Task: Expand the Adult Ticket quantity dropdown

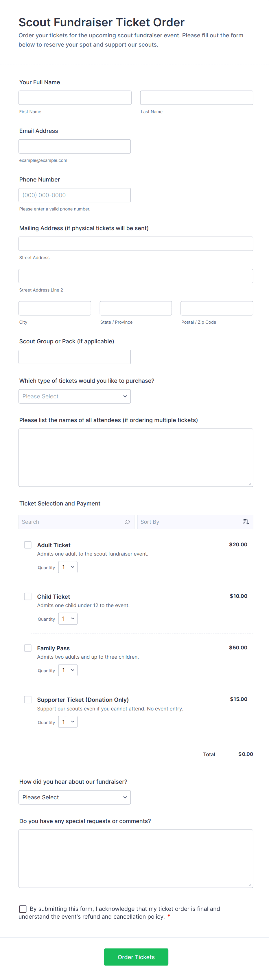Action: [68, 567]
